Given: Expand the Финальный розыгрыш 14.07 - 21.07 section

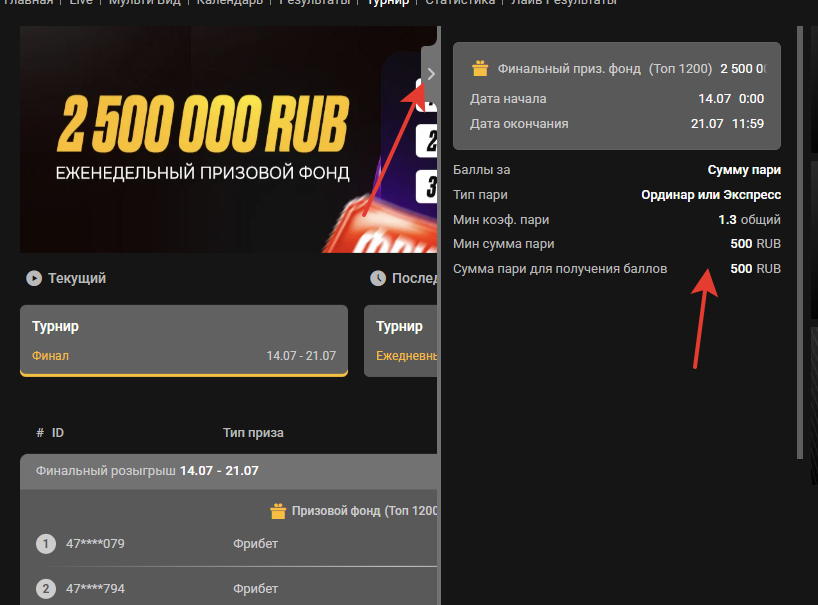Looking at the screenshot, I should (x=150, y=470).
